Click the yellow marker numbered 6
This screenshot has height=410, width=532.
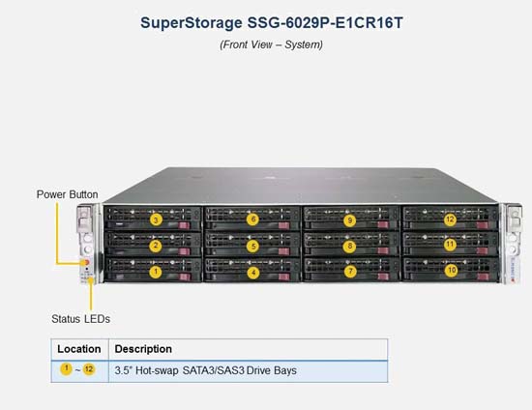[x=252, y=220]
